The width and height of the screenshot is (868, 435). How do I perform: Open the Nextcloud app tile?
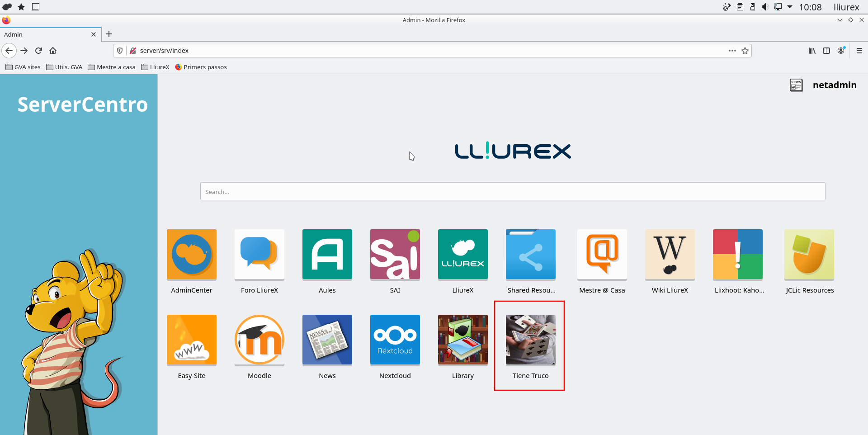point(395,340)
